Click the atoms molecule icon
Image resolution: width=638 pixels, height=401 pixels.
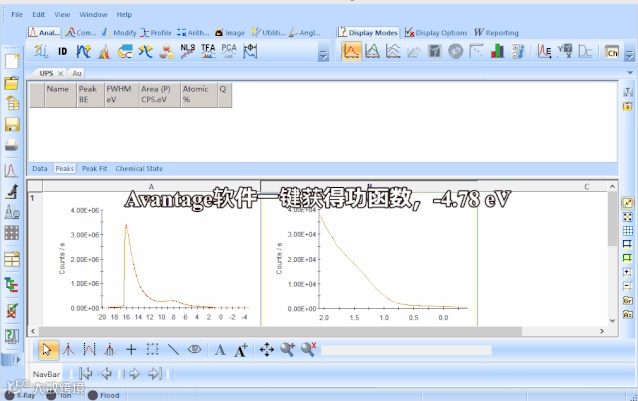[x=166, y=52]
